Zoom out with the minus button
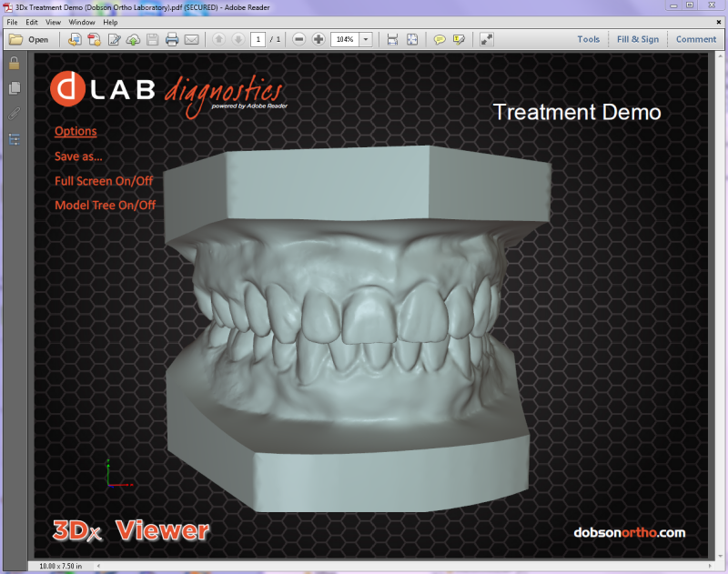This screenshot has width=728, height=574. [x=299, y=39]
